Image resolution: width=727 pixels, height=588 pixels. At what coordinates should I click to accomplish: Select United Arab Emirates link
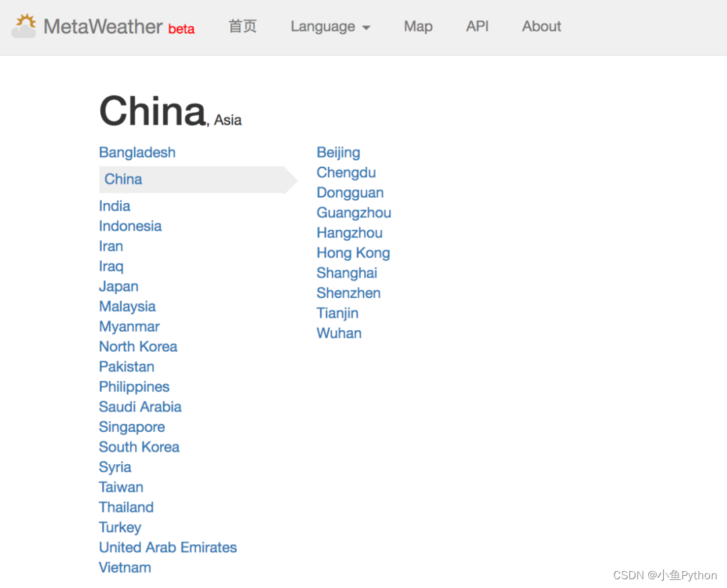point(168,547)
